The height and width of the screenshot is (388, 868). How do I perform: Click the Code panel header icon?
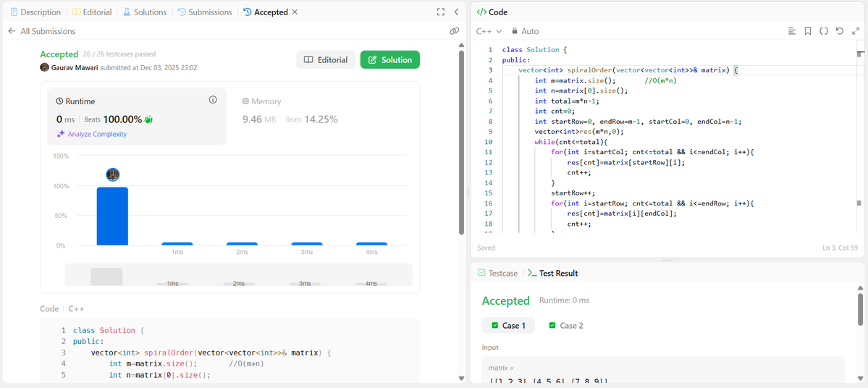[x=481, y=12]
